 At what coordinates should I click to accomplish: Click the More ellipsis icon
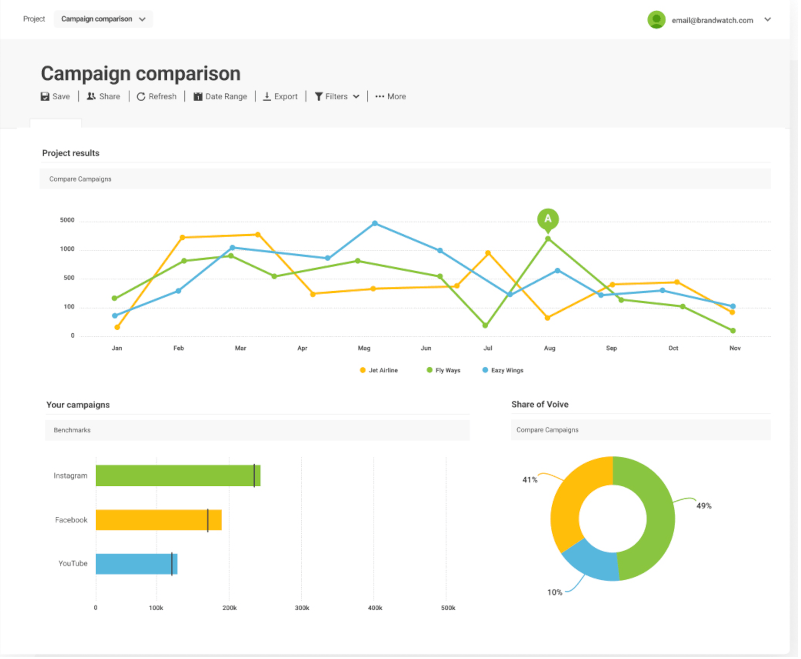[x=380, y=97]
